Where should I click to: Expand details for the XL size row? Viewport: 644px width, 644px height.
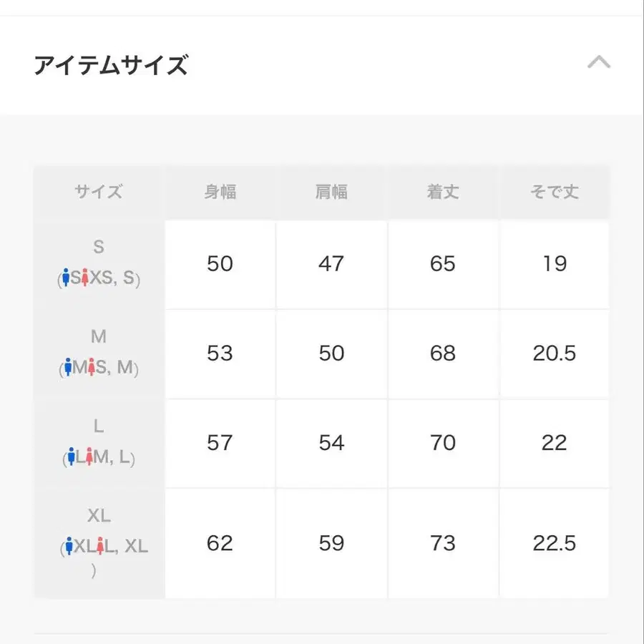point(100,542)
